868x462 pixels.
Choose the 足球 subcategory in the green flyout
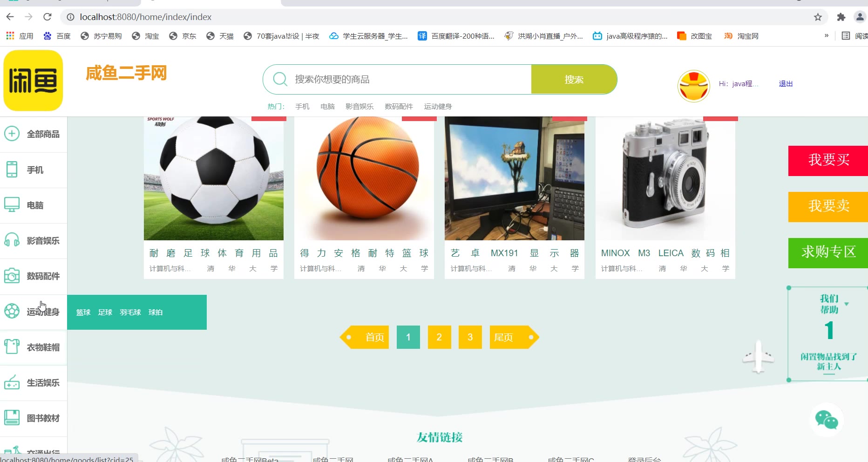pos(105,313)
